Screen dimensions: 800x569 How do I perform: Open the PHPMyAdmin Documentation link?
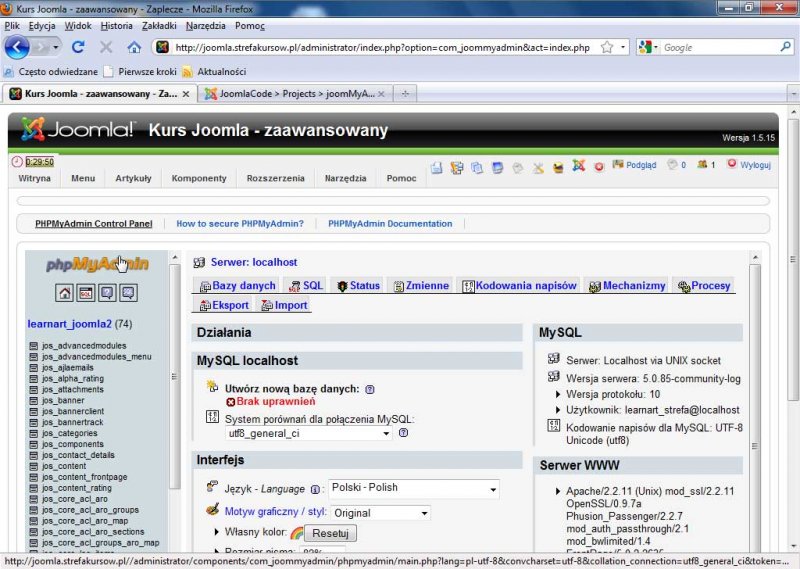390,224
